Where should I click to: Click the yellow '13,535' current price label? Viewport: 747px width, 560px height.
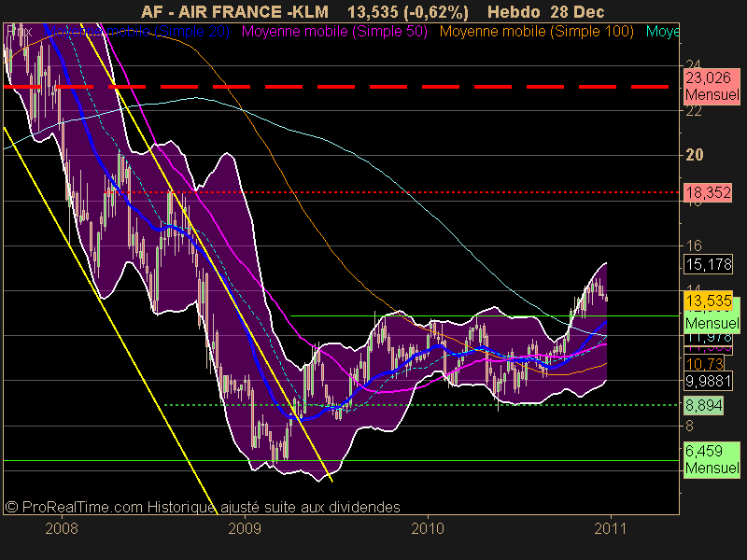(x=708, y=301)
